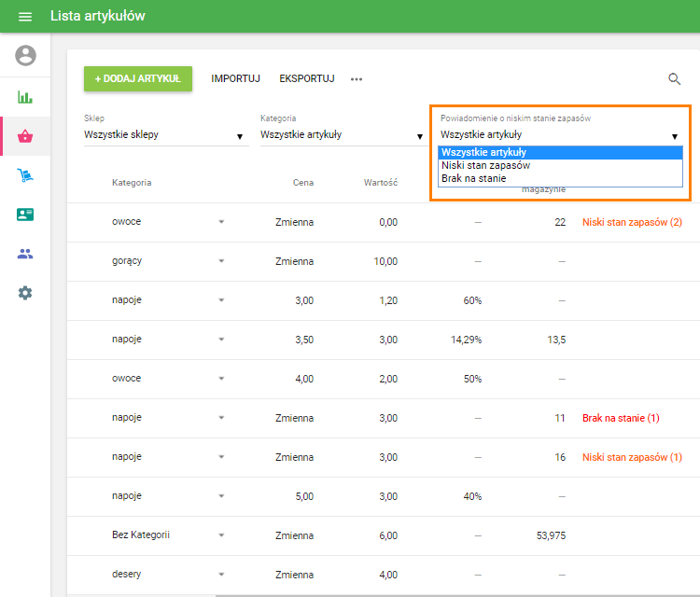Choose 'Brak na stanie' option
Image resolution: width=700 pixels, height=597 pixels.
click(x=472, y=178)
